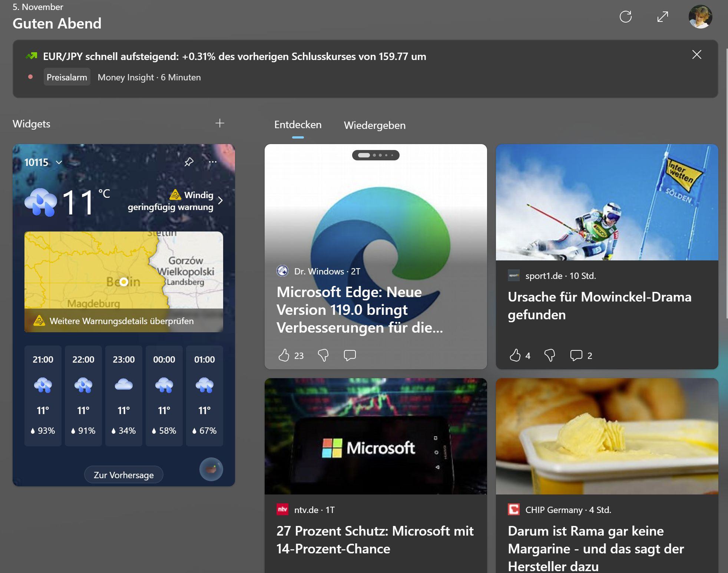The height and width of the screenshot is (573, 728).
Task: Click the sport1.de source icon
Action: pyautogui.click(x=514, y=275)
